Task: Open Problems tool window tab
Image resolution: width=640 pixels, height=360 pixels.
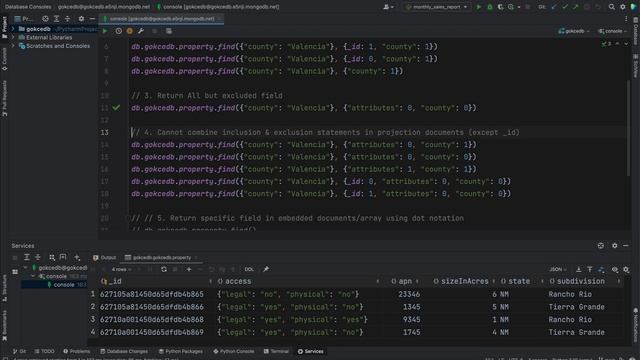Action: (77, 351)
